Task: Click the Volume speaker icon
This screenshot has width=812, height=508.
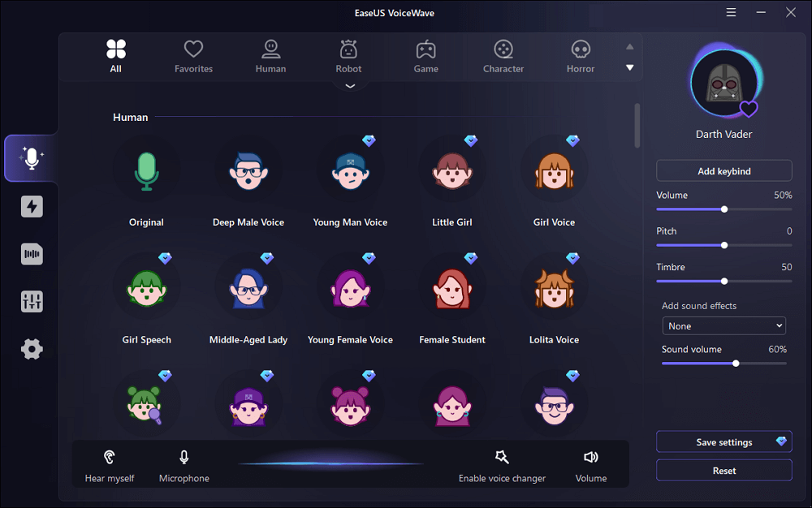Action: pos(591,456)
